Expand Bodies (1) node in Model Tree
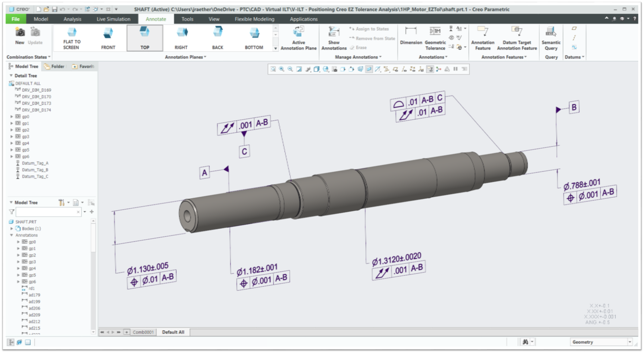This screenshot has height=353, width=644. [x=12, y=228]
